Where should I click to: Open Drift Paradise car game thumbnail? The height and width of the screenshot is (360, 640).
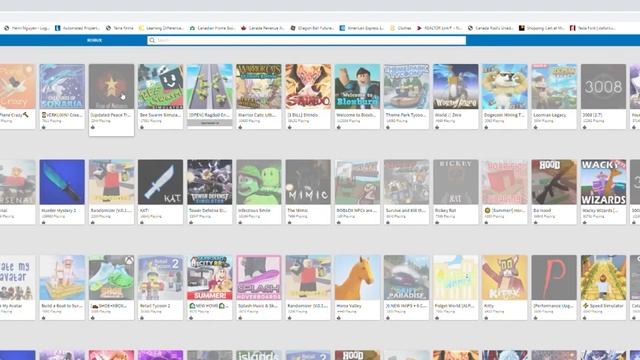(x=407, y=278)
